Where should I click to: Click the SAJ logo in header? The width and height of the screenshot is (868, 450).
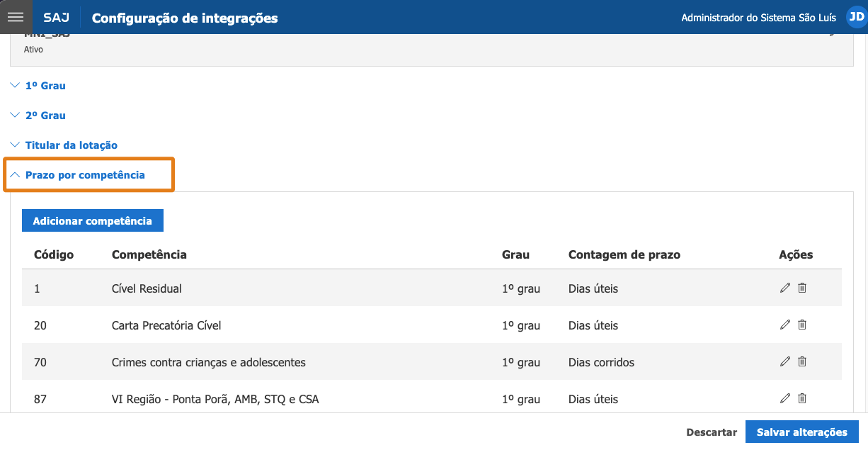[57, 18]
